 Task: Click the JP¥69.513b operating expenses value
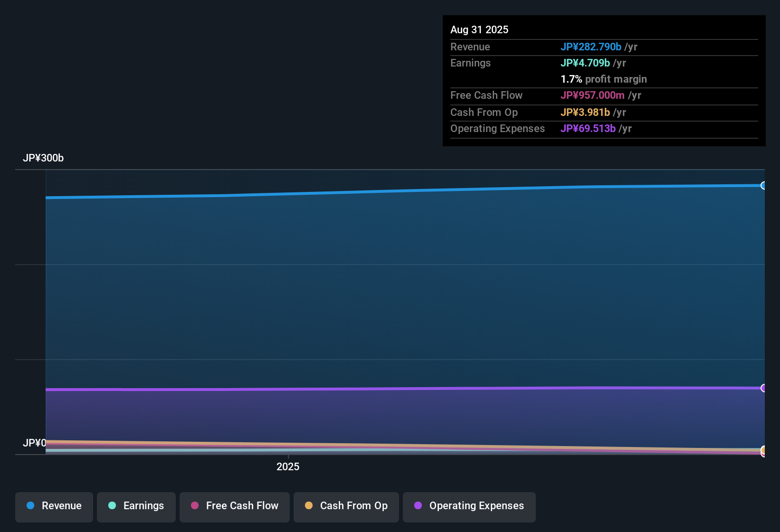point(588,129)
